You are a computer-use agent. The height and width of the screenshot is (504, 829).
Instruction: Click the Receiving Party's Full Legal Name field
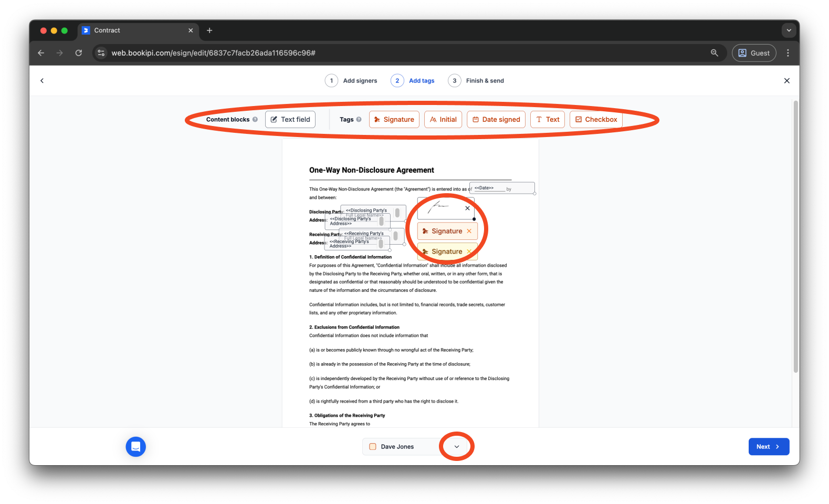point(372,236)
